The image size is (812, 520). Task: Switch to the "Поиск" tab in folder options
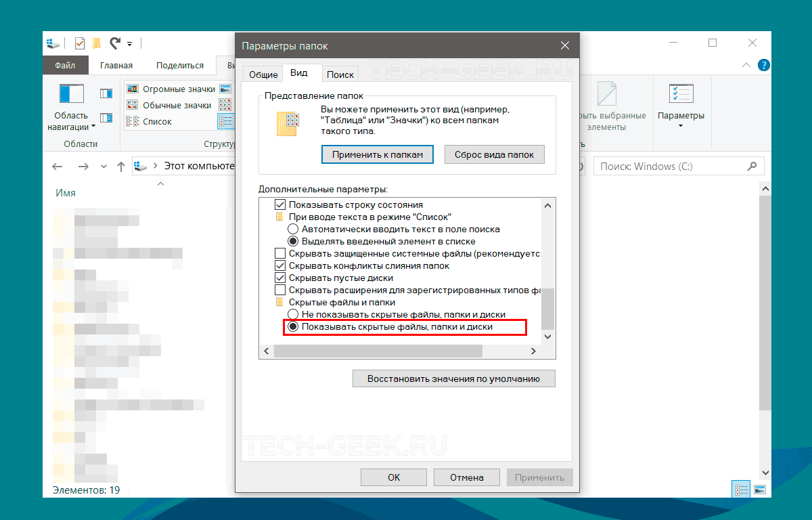pyautogui.click(x=340, y=74)
